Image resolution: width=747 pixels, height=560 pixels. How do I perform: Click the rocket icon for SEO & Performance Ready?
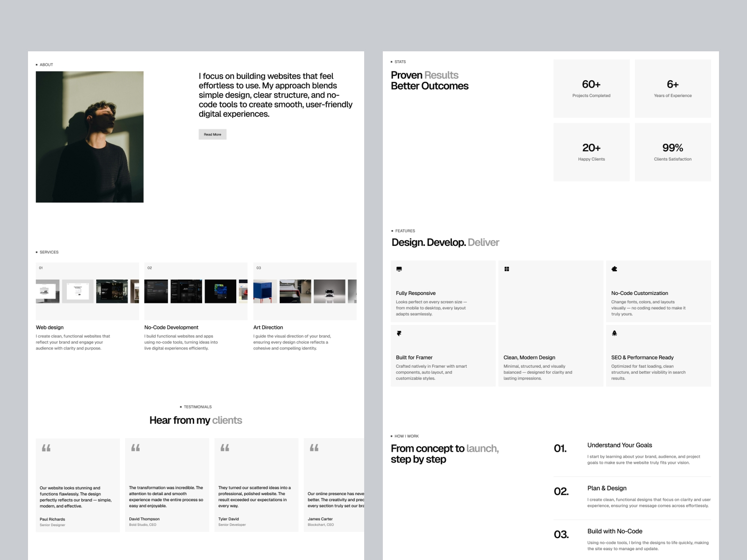click(x=615, y=333)
